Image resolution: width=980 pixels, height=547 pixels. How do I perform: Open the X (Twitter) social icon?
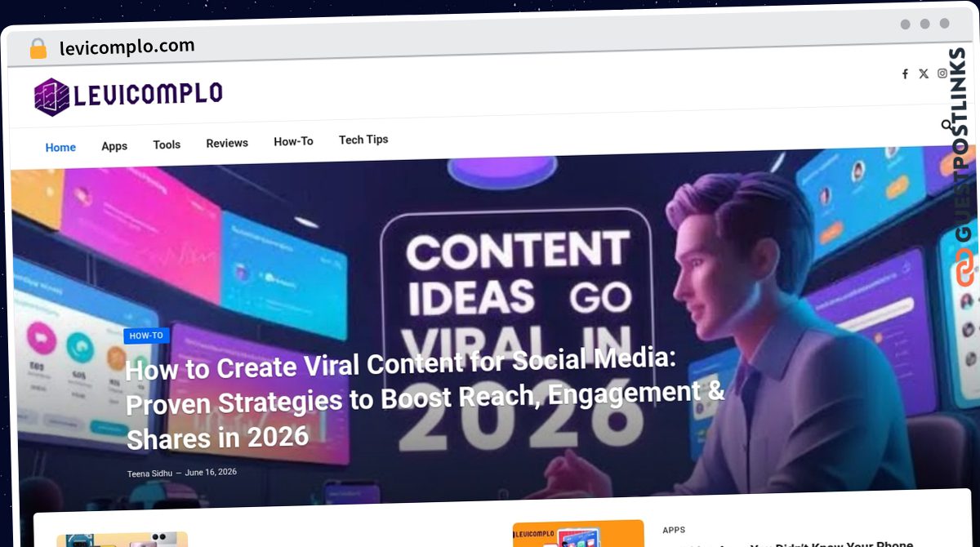(x=924, y=73)
